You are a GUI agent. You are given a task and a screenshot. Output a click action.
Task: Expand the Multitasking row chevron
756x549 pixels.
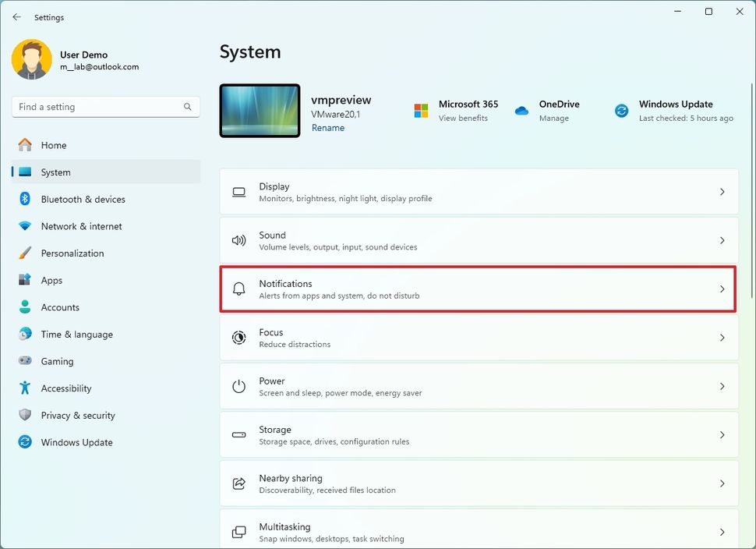coord(721,532)
